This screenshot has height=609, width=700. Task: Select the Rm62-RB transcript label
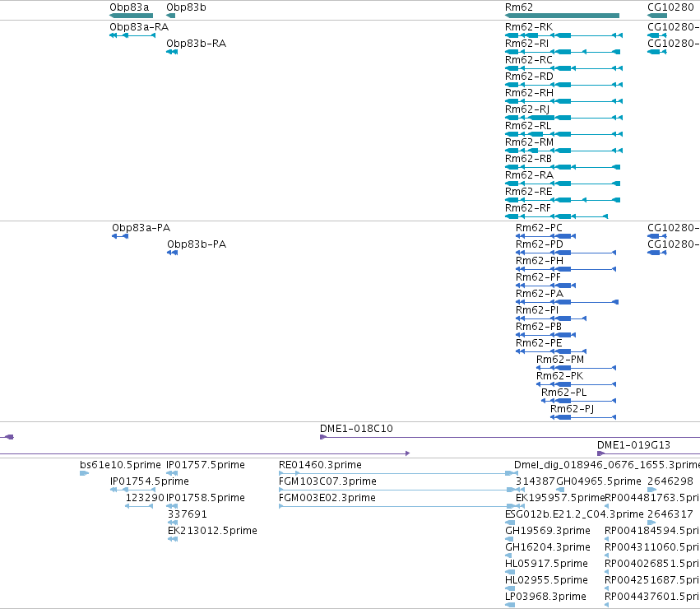528,159
